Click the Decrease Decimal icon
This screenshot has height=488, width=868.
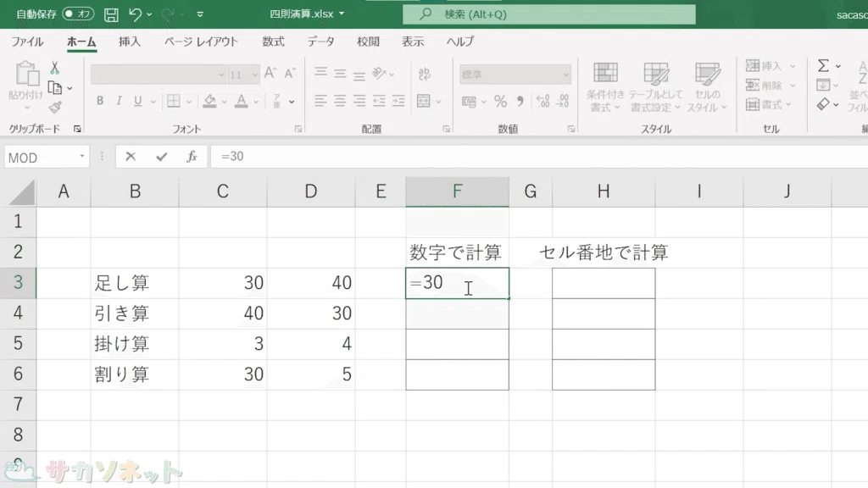coord(563,102)
